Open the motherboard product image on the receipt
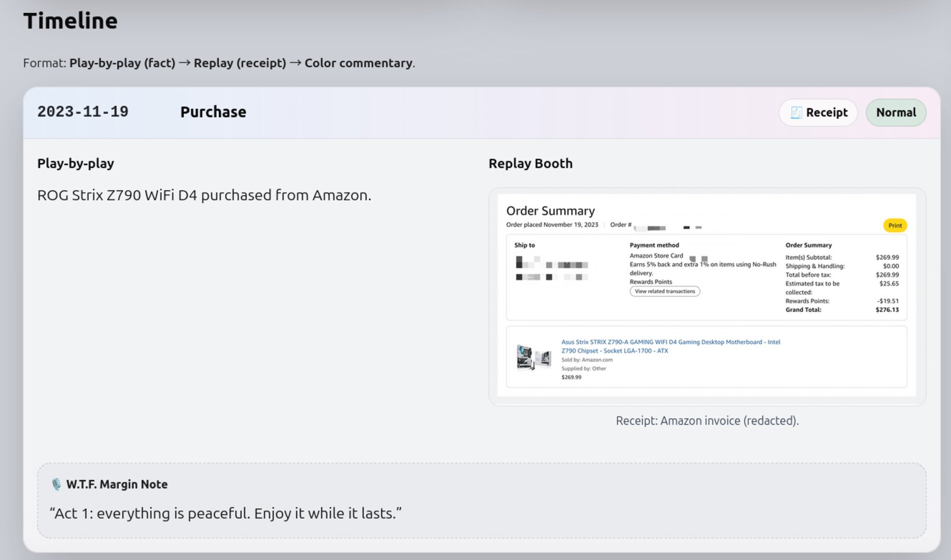Viewport: 951px width, 560px height. coord(534,356)
